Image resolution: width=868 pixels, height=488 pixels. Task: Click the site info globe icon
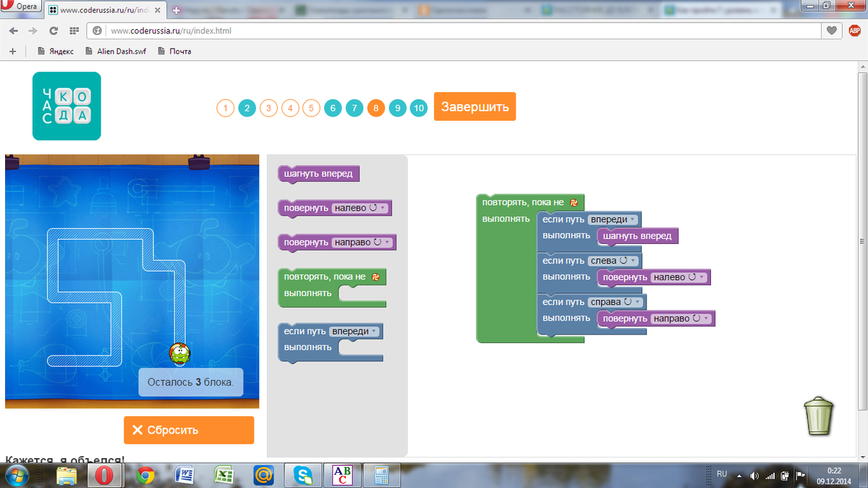click(97, 31)
